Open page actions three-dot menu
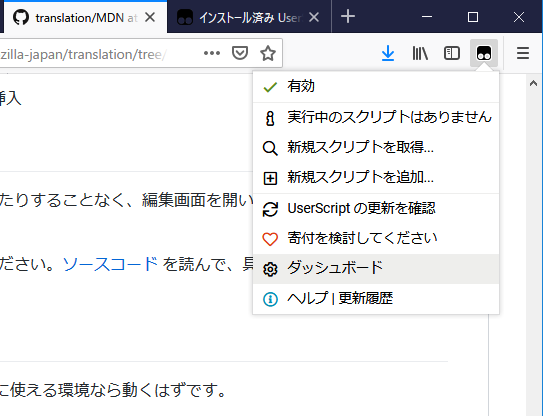Screen dimensions: 543x416 point(212,53)
